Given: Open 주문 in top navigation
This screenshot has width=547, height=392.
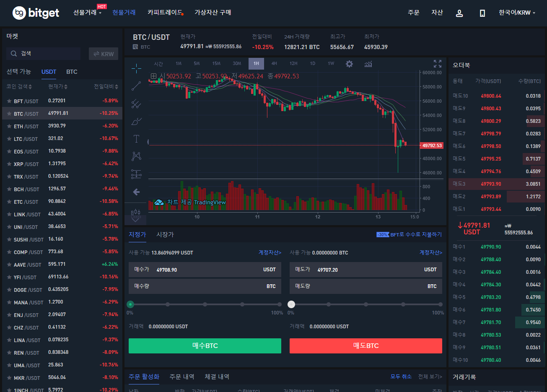Looking at the screenshot, I should point(414,13).
